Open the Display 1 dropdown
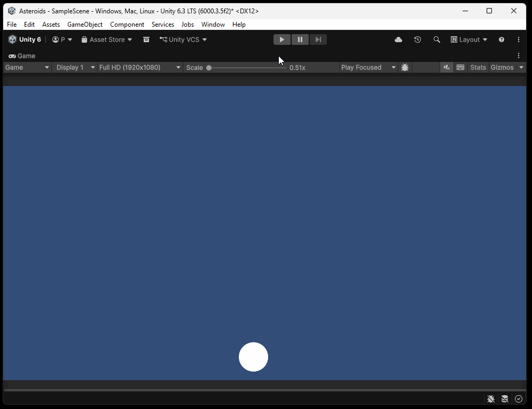Screen dimensions: 532x409 [x=75, y=67]
